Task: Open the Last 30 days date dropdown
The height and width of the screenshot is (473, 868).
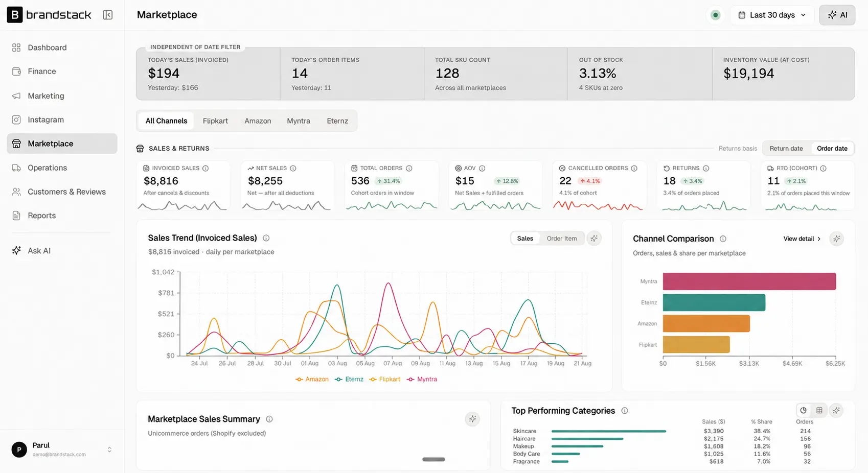Action: 772,15
